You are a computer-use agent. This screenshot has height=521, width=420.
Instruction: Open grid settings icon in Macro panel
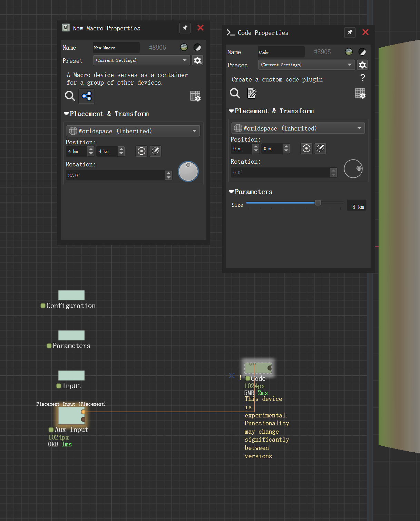pyautogui.click(x=195, y=96)
